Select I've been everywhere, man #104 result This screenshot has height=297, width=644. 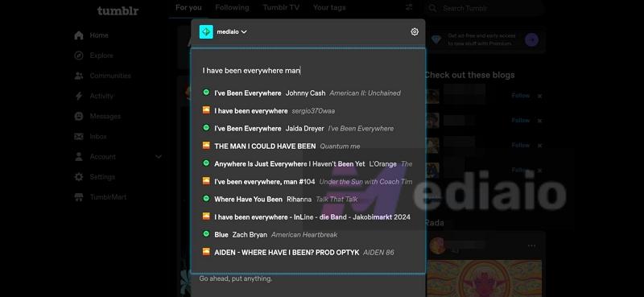point(308,182)
